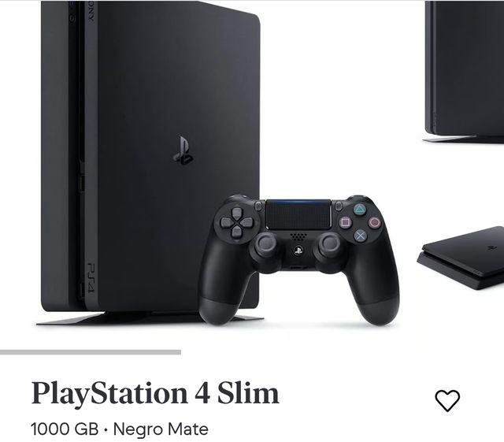
Task: Click the cross button on the controller
Action: coord(360,236)
